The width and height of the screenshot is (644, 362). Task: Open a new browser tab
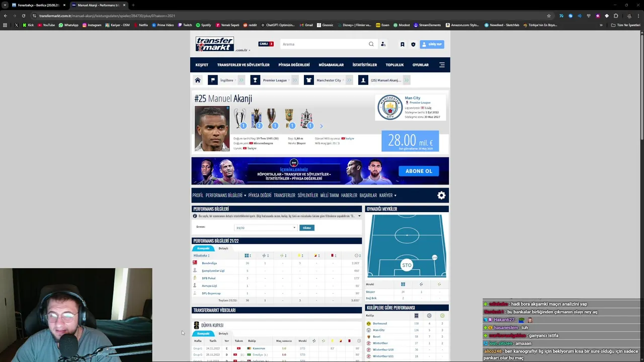click(133, 5)
